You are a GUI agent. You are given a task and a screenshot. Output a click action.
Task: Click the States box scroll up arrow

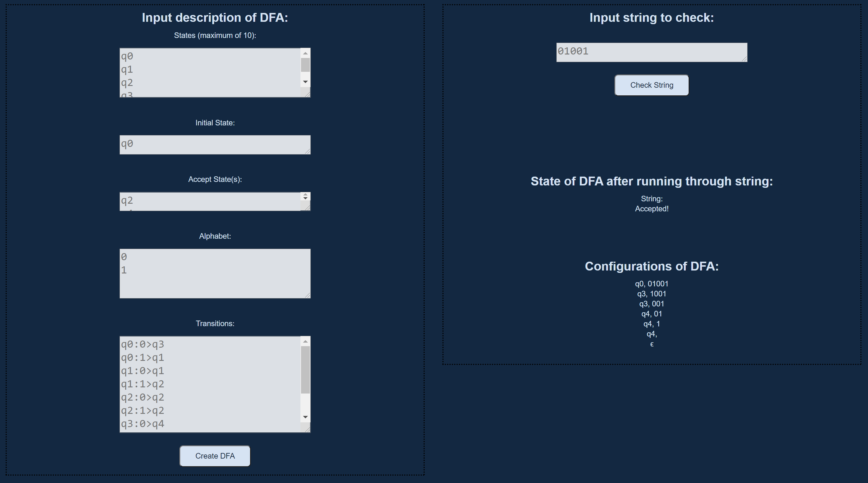(305, 53)
